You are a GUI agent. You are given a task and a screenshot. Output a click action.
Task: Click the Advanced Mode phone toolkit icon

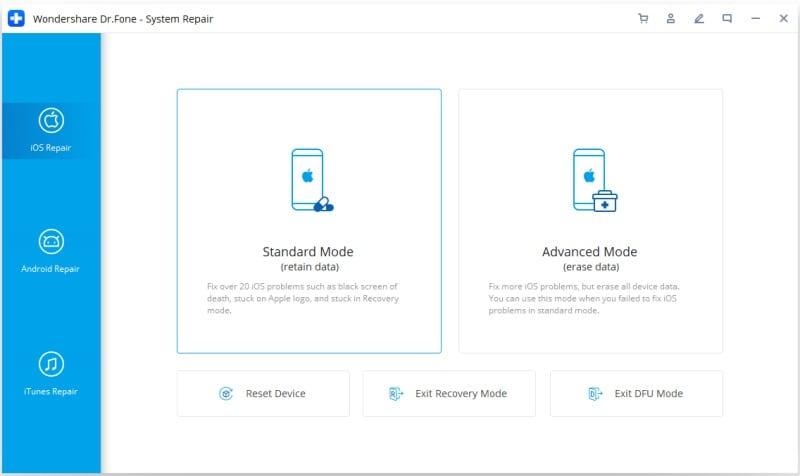(x=591, y=180)
